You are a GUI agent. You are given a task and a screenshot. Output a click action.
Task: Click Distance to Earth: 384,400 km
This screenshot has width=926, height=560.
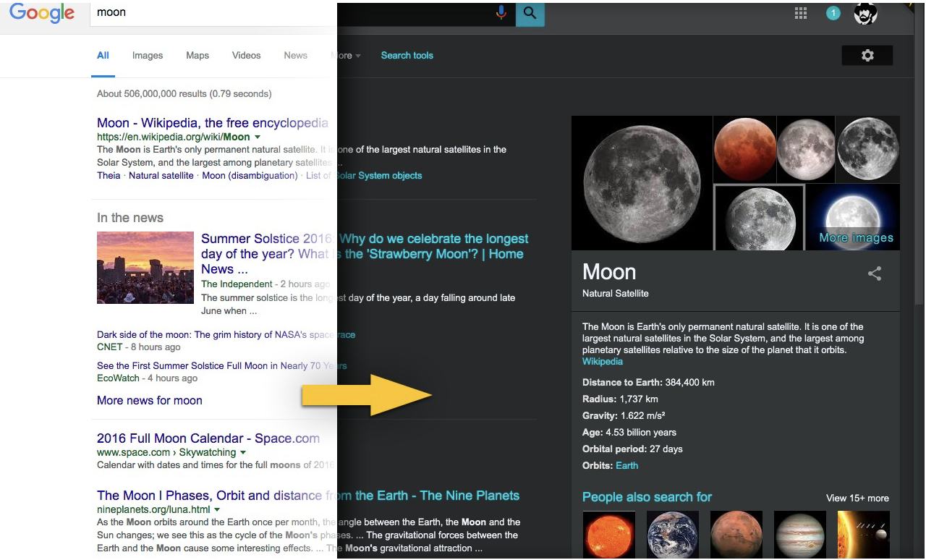click(x=648, y=383)
